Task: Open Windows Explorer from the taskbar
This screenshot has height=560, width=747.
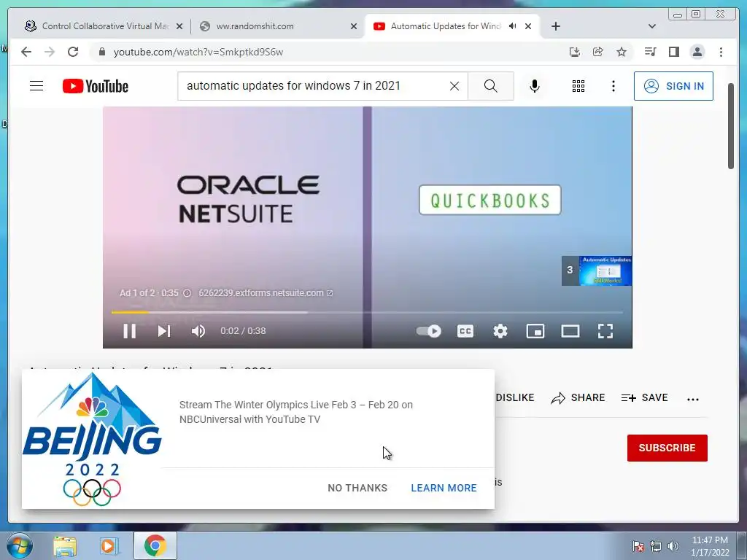Action: click(65, 546)
